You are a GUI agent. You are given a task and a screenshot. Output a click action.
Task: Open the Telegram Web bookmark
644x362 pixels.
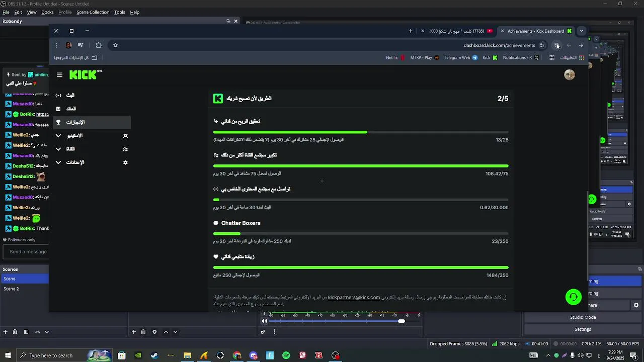click(x=461, y=58)
